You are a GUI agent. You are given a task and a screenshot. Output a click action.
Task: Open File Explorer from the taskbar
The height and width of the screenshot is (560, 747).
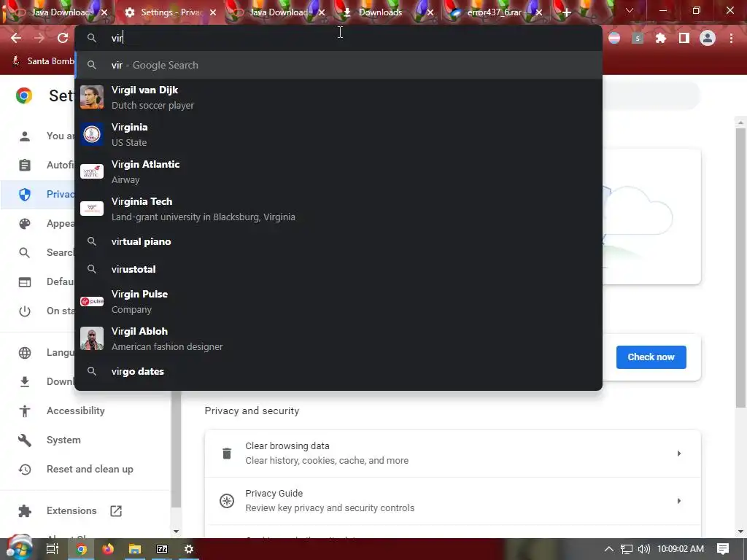(135, 549)
